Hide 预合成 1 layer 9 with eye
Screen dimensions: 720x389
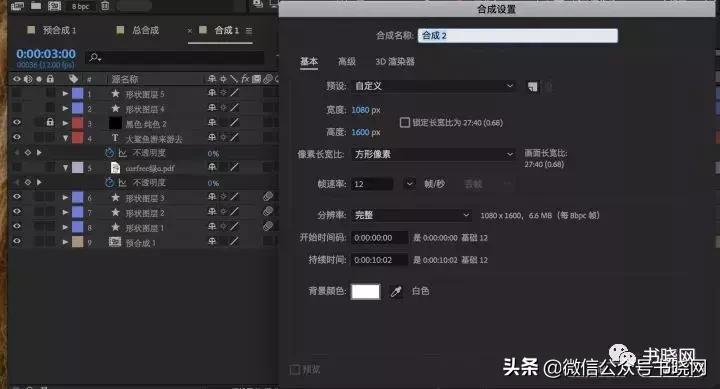coord(17,241)
